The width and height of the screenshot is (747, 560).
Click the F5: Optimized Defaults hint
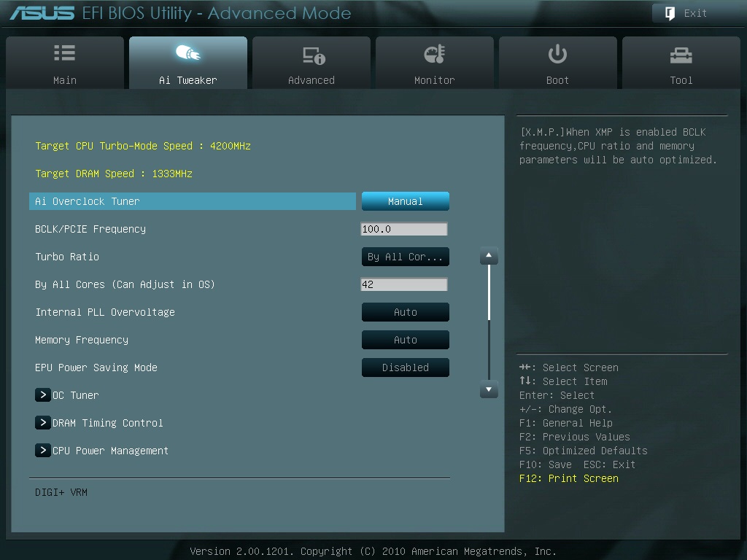pos(583,451)
